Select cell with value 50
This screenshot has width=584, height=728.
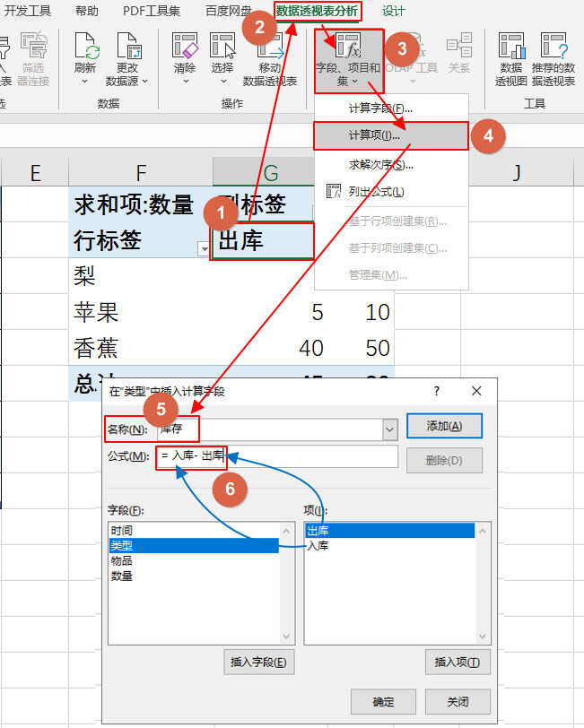coord(362,348)
